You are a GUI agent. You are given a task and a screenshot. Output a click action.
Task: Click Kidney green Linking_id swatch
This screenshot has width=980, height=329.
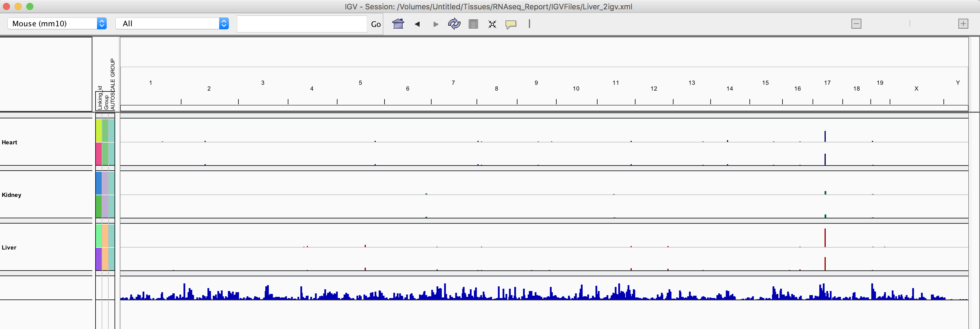98,207
